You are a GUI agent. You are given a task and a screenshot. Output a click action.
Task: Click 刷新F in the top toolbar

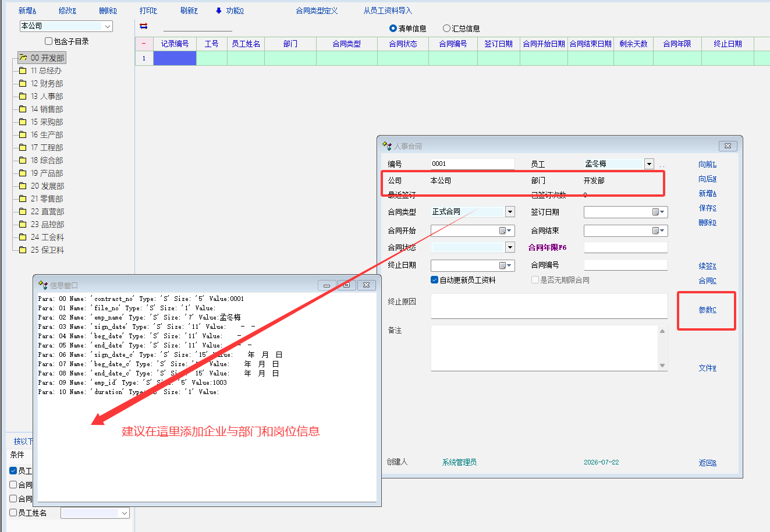(189, 10)
